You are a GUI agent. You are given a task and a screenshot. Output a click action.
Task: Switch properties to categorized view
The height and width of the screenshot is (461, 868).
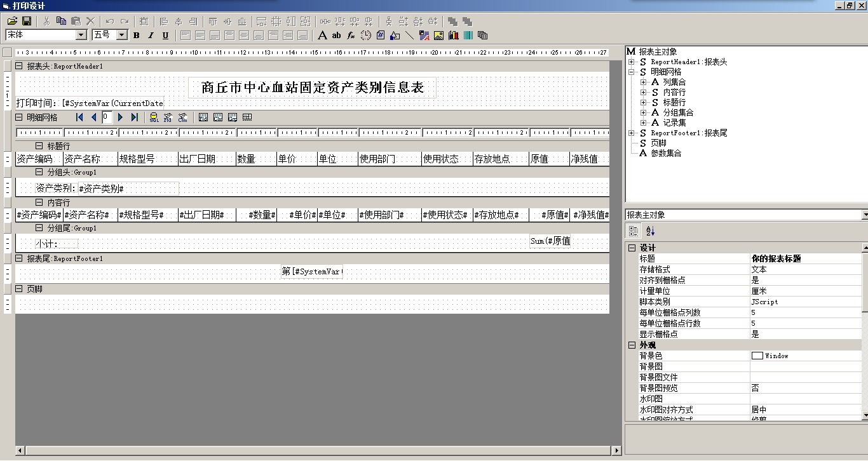634,231
